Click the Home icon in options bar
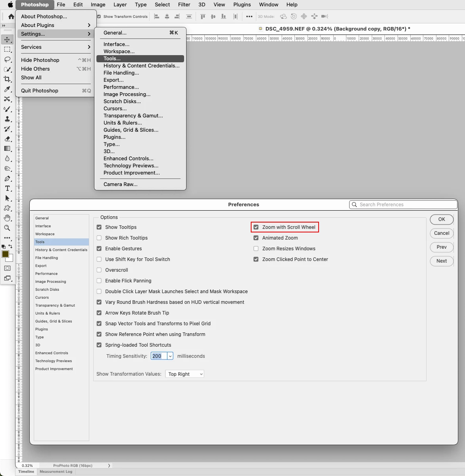The image size is (465, 476). (11, 16)
